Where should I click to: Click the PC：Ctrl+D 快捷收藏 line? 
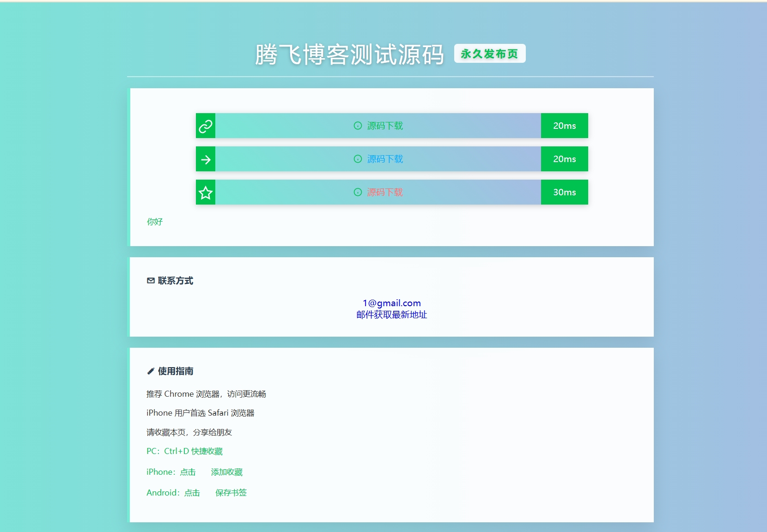pyautogui.click(x=184, y=451)
